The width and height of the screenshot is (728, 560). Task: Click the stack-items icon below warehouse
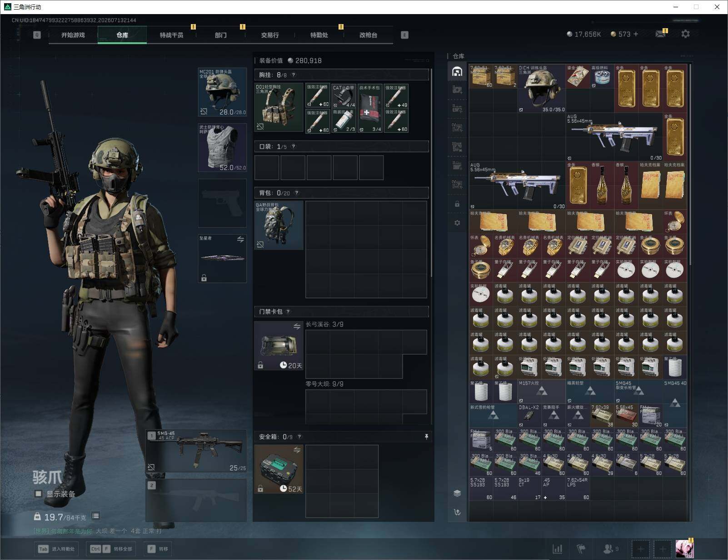tap(457, 493)
